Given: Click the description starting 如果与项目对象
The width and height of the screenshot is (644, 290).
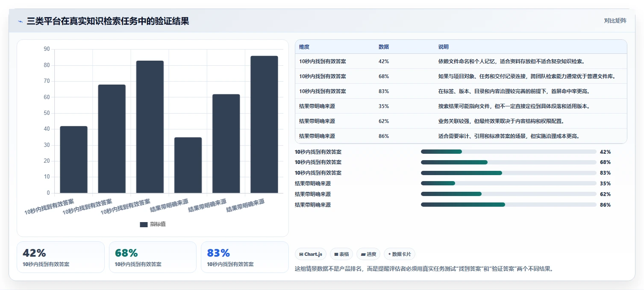Looking at the screenshot, I should coord(526,76).
